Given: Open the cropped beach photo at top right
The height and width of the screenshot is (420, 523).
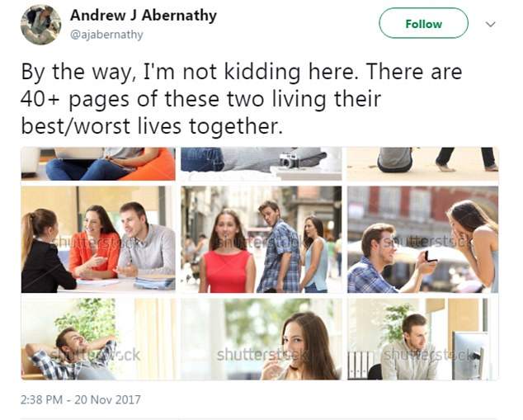Looking at the screenshot, I should 422,164.
